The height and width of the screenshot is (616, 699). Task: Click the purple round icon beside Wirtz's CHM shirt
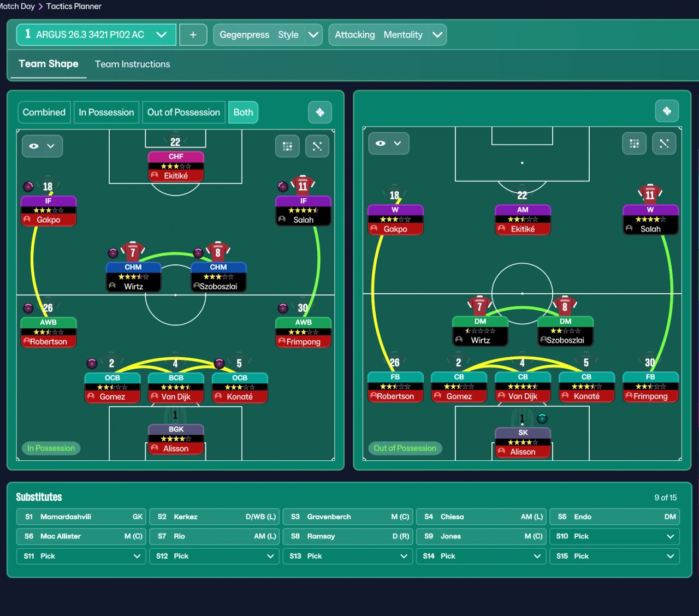[x=113, y=253]
